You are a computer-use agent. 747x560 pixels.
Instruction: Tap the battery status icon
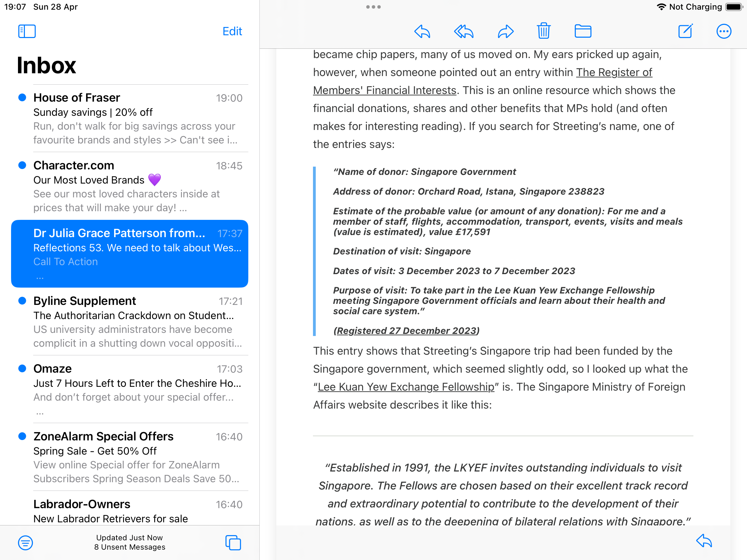point(734,7)
